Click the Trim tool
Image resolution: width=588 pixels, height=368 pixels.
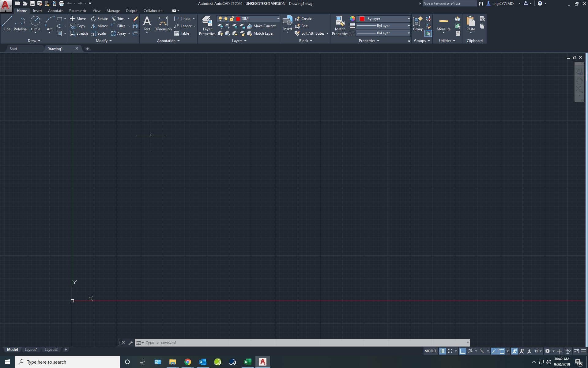[118, 19]
